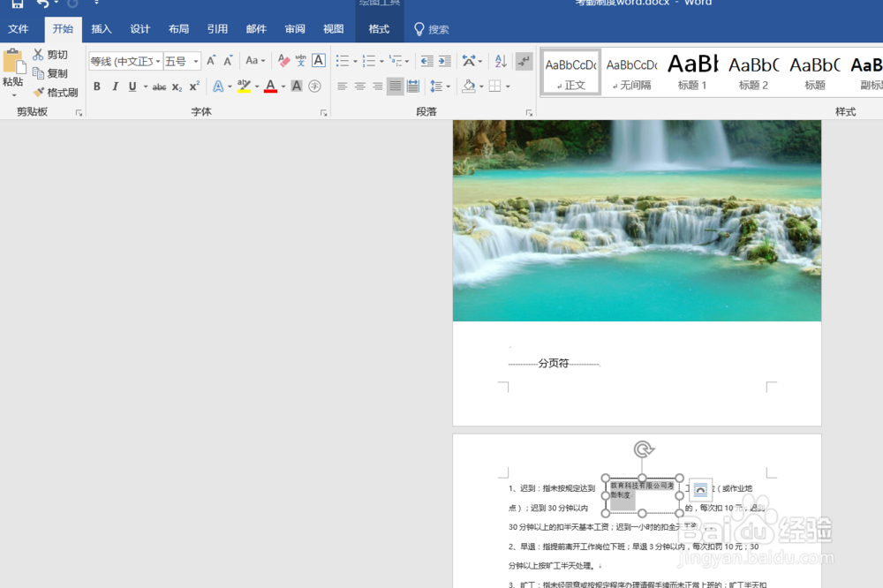
Task: Open the font name dropdown (等线)
Action: click(158, 61)
